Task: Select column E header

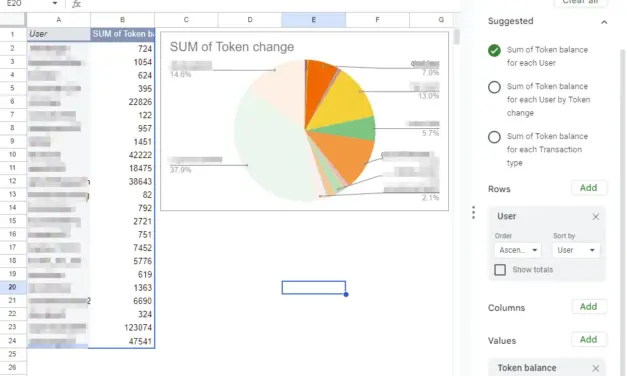Action: (x=314, y=20)
